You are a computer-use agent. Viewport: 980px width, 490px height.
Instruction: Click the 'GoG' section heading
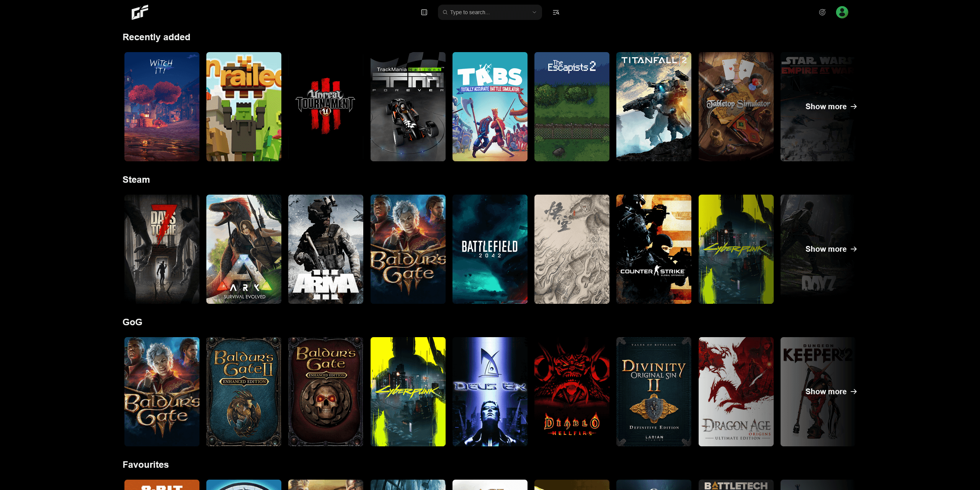click(x=132, y=322)
